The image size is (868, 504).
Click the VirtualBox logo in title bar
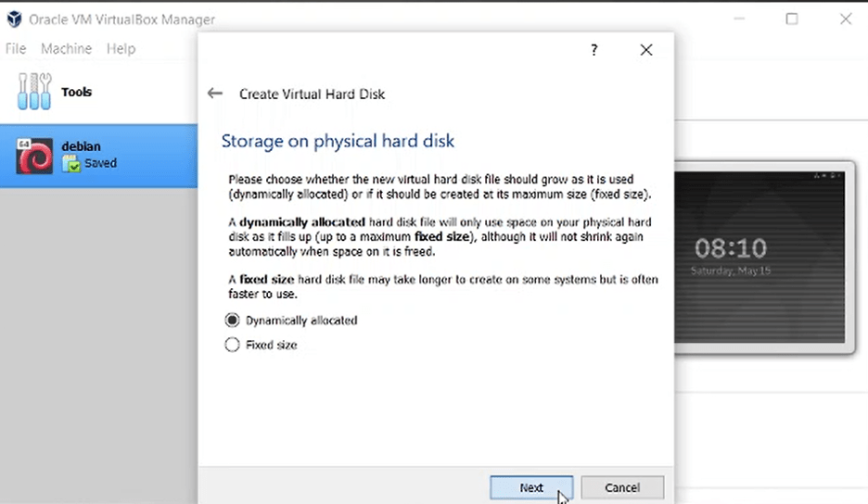14,19
